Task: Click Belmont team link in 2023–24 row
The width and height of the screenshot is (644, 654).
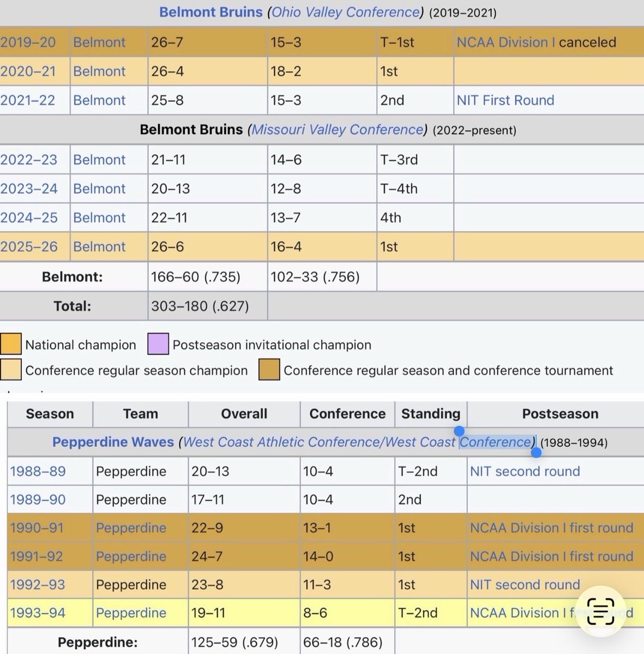Action: pos(99,189)
